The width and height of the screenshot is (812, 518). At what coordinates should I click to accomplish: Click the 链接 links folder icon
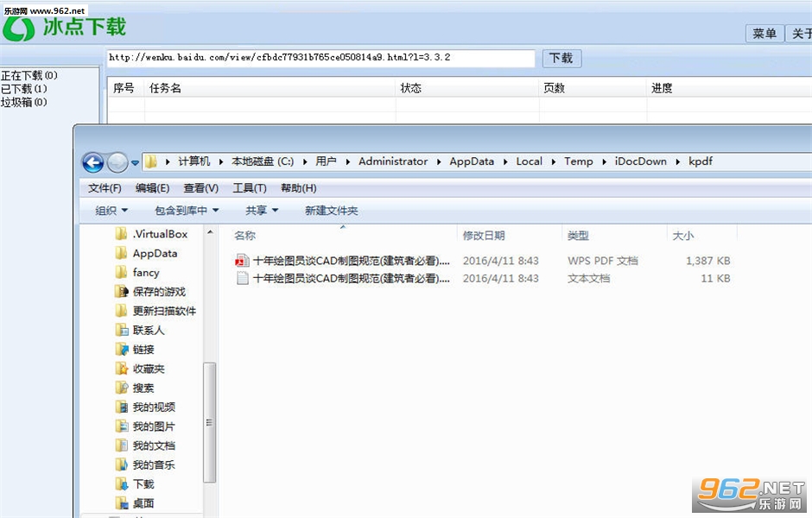pyautogui.click(x=121, y=350)
